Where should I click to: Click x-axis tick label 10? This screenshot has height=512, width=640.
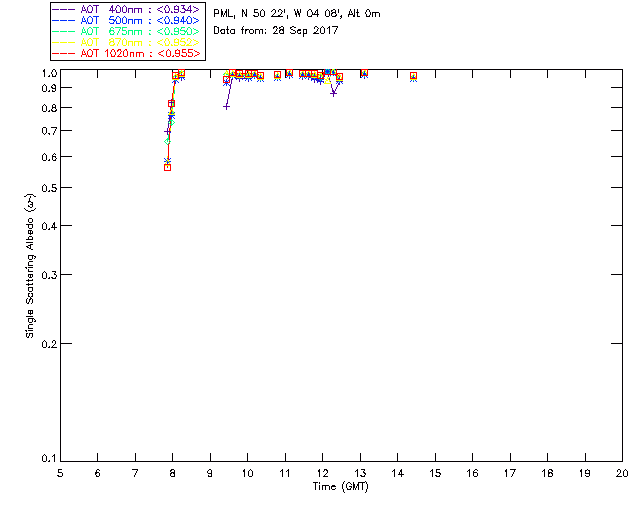pyautogui.click(x=247, y=473)
